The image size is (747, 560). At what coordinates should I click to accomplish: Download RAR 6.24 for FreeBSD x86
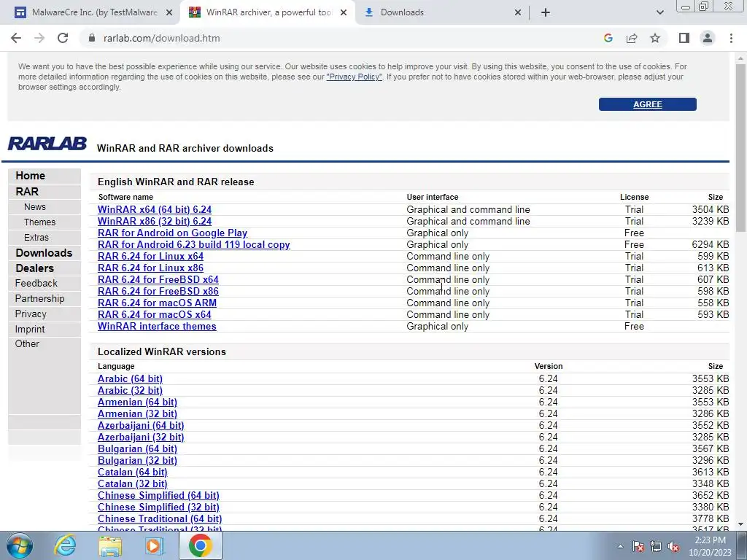(158, 292)
